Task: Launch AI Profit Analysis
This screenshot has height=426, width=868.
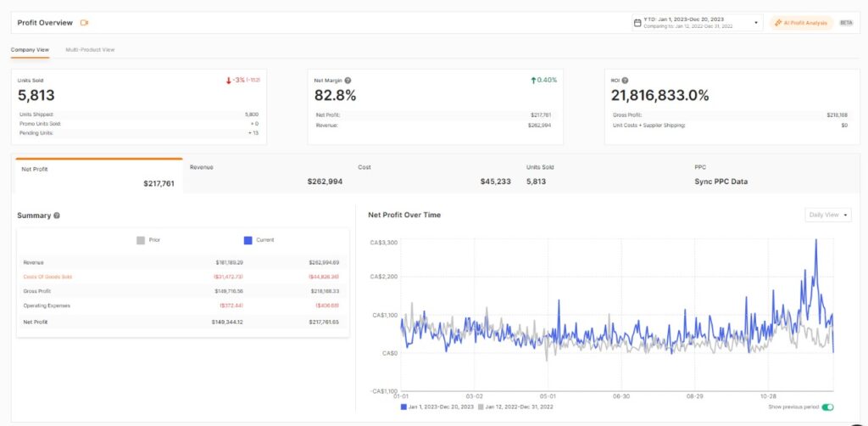Action: pos(801,23)
